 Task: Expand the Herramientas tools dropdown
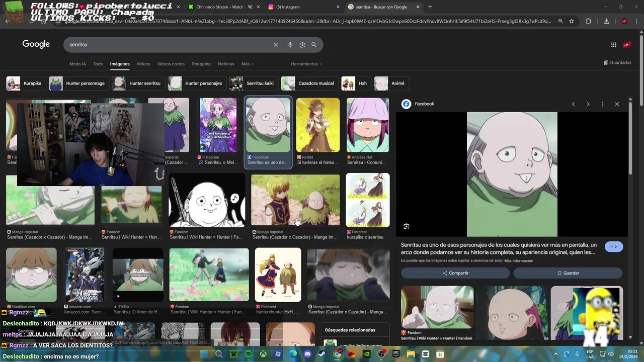306,64
